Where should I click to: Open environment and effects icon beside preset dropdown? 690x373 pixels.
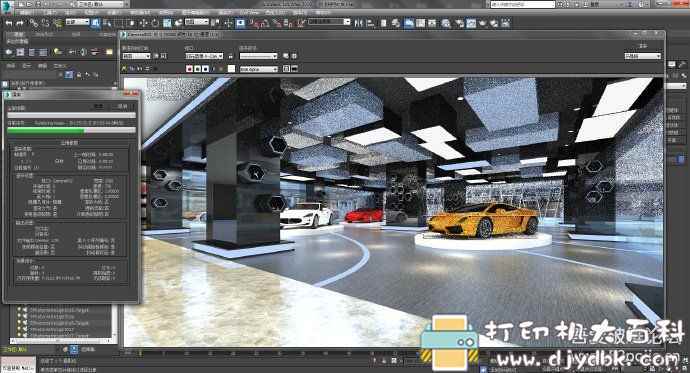pyautogui.click(x=294, y=56)
